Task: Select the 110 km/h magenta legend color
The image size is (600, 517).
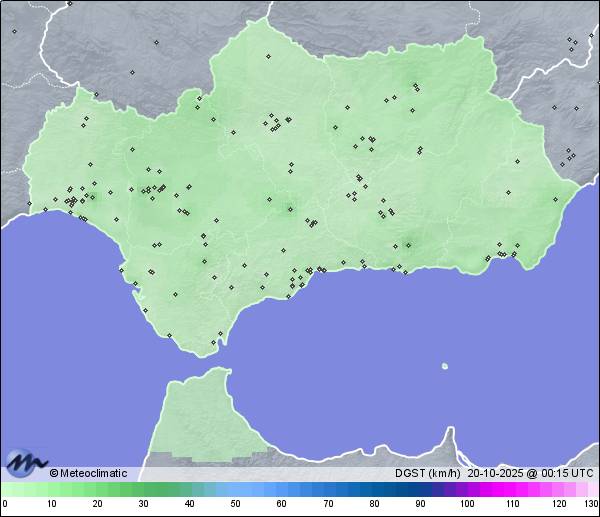Action: (x=512, y=489)
